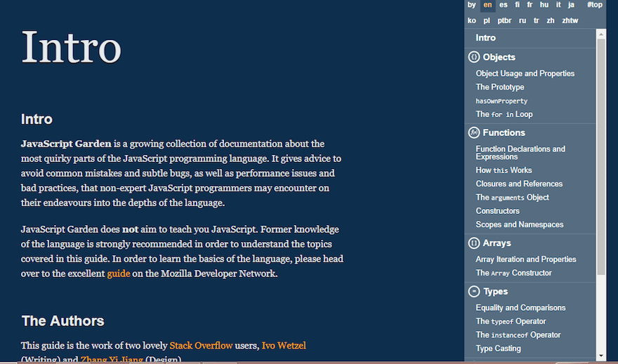Click the Types section icon
618x364 pixels.
click(x=474, y=292)
